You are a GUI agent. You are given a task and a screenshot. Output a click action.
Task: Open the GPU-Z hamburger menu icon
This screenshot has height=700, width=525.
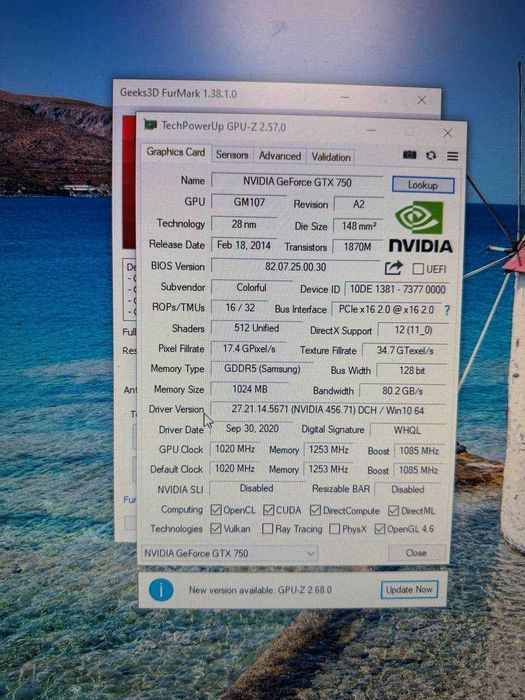(452, 156)
